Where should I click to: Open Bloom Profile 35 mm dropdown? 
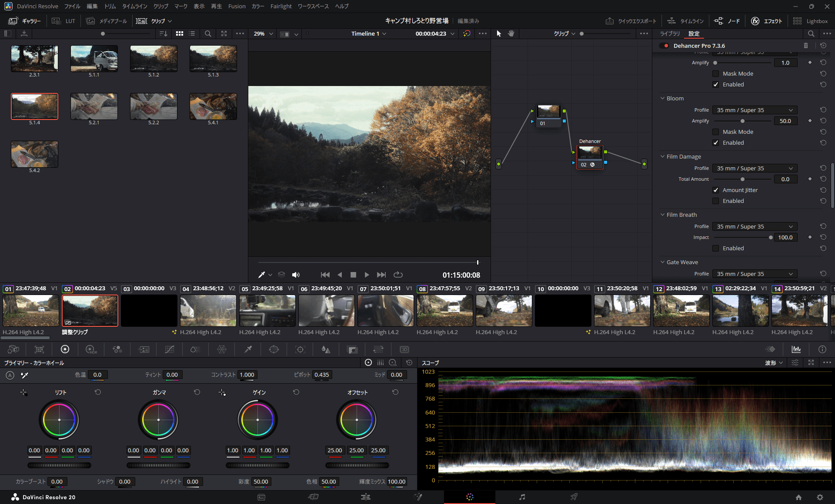[x=755, y=110]
